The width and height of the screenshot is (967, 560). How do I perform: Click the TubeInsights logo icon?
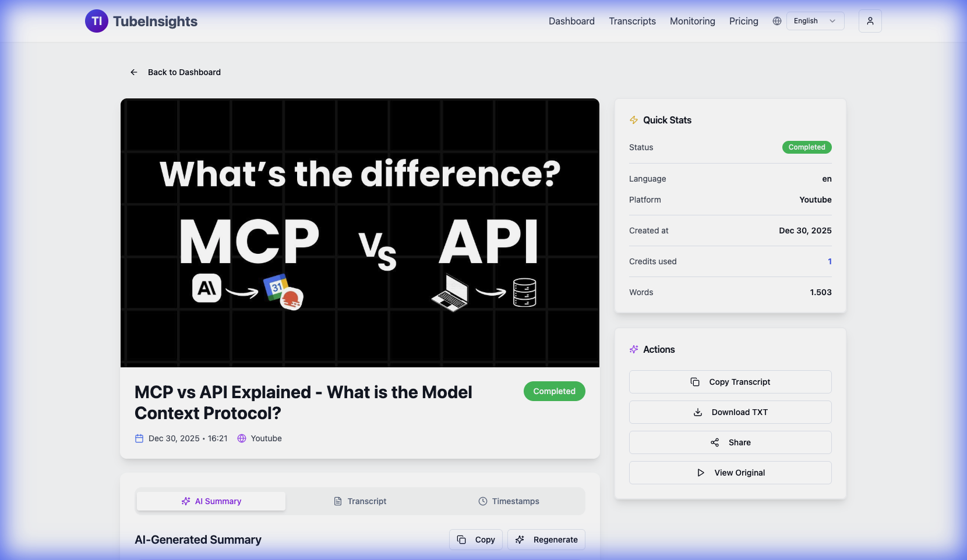point(96,21)
